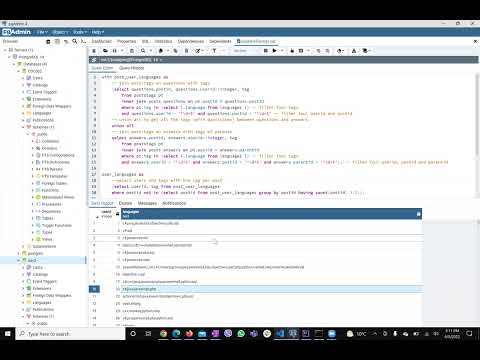The image size is (480, 360).
Task: Open the Object menu
Action: [60, 32]
